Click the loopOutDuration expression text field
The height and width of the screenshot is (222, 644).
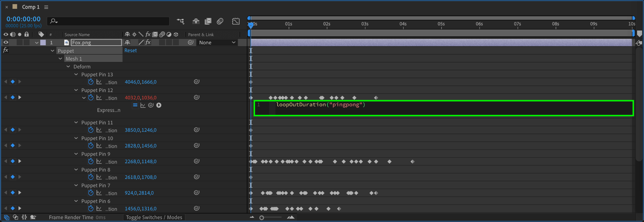click(x=443, y=108)
